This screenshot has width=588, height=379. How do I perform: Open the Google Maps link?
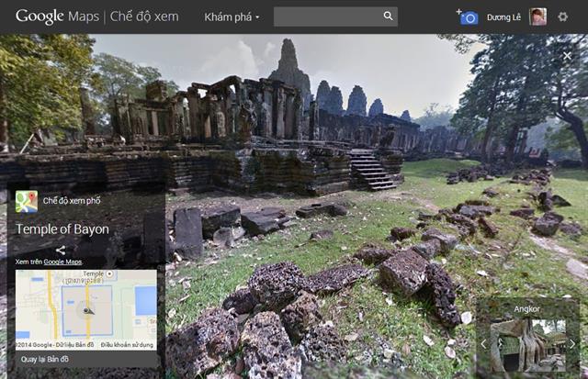(x=62, y=262)
